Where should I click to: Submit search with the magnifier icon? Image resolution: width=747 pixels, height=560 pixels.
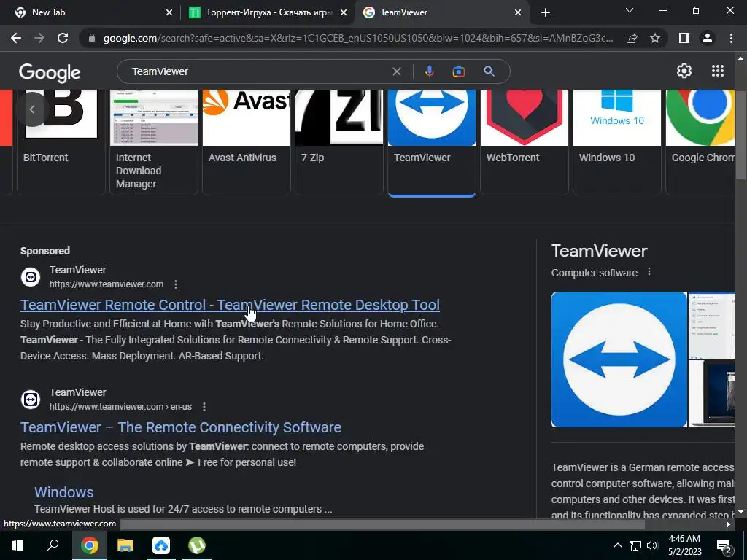[x=489, y=71]
